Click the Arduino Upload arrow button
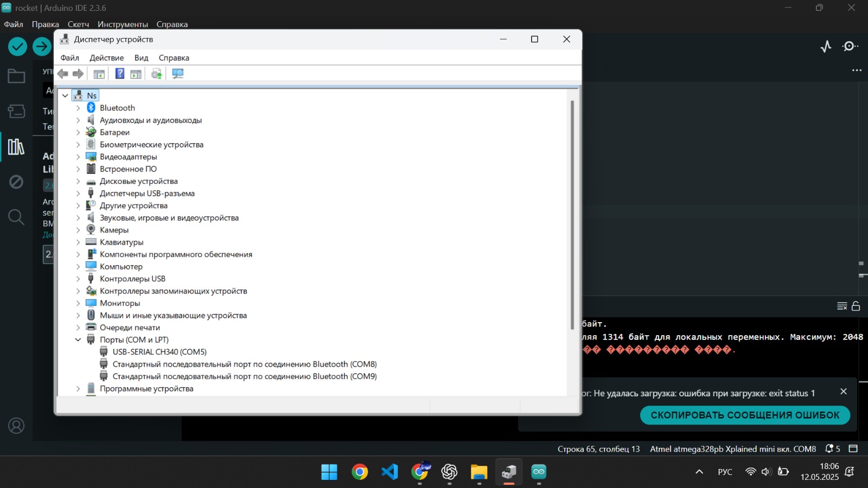Image resolution: width=868 pixels, height=488 pixels. tap(42, 47)
